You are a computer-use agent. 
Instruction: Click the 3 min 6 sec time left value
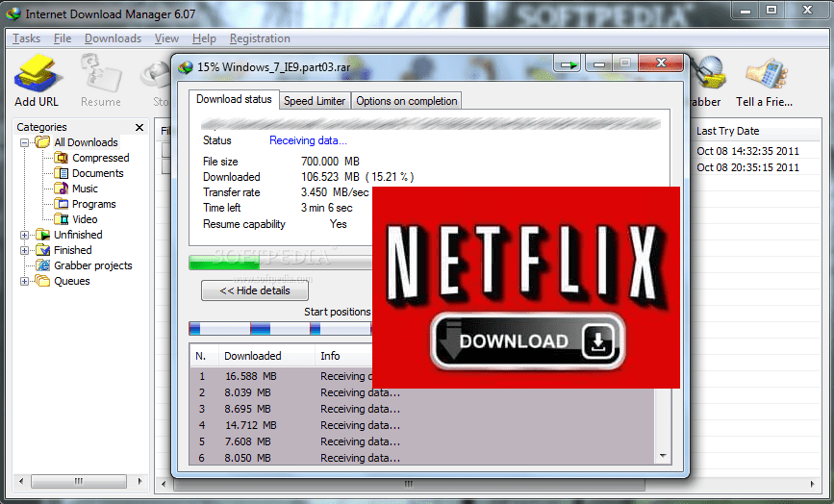pos(327,208)
